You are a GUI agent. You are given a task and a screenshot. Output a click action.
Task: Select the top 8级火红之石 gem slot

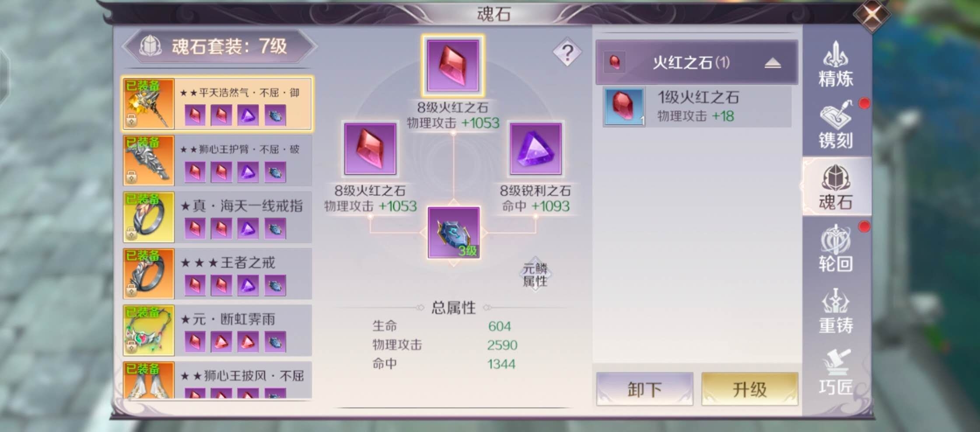[x=453, y=66]
